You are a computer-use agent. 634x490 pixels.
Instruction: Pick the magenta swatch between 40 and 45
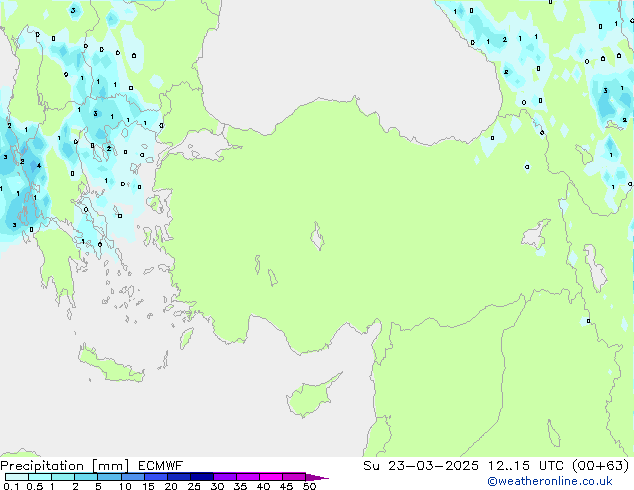pos(271,477)
